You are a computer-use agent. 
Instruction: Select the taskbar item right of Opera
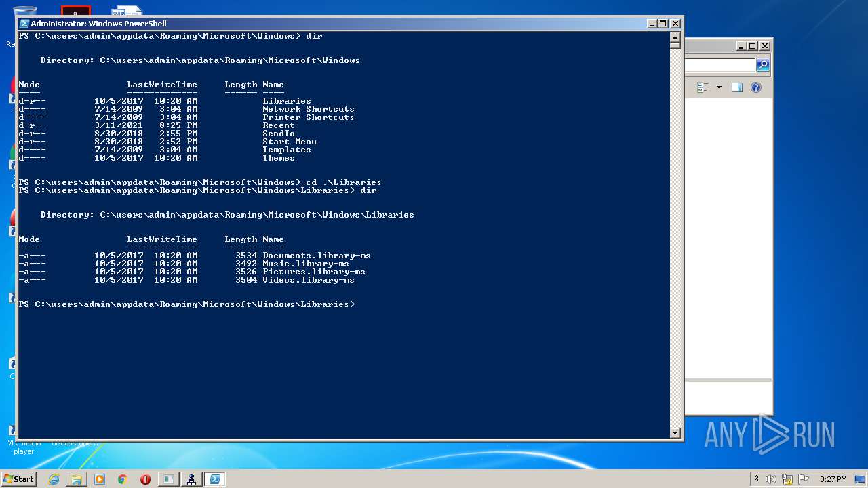(x=168, y=479)
